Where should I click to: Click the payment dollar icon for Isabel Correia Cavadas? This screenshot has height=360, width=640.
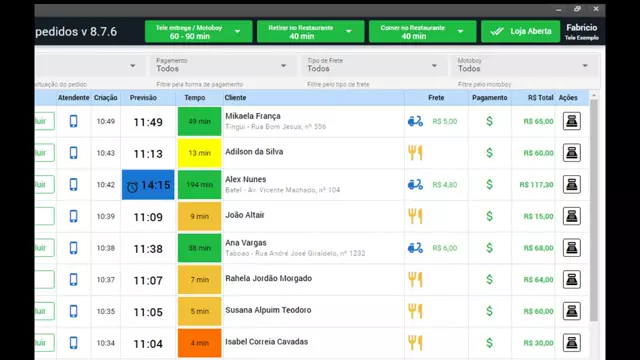coord(489,343)
